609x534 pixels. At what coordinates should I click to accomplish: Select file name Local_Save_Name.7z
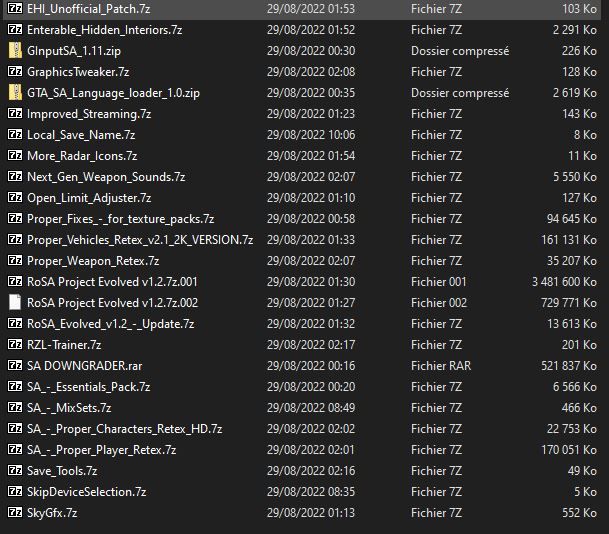(81, 135)
